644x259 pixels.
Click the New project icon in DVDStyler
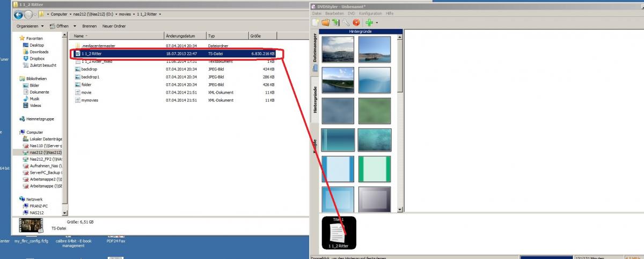[316, 23]
